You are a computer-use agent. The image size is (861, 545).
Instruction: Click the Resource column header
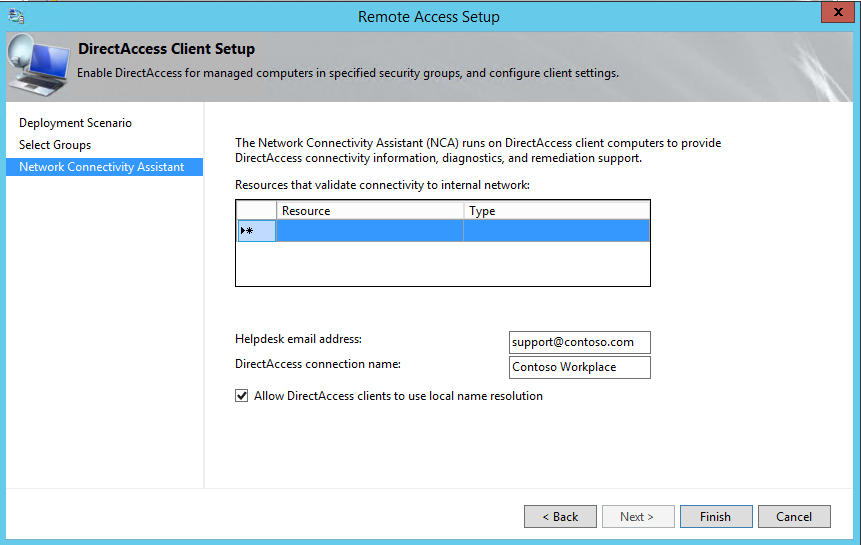point(370,211)
